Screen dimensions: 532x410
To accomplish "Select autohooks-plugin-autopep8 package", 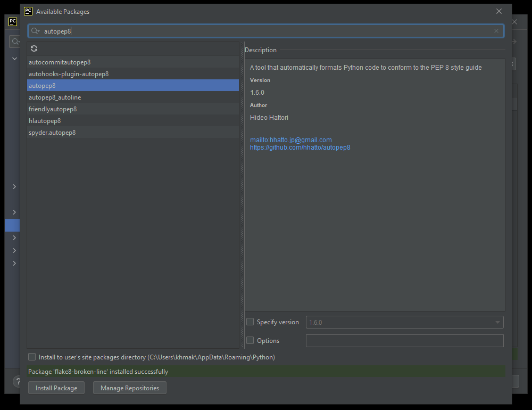I will point(69,74).
